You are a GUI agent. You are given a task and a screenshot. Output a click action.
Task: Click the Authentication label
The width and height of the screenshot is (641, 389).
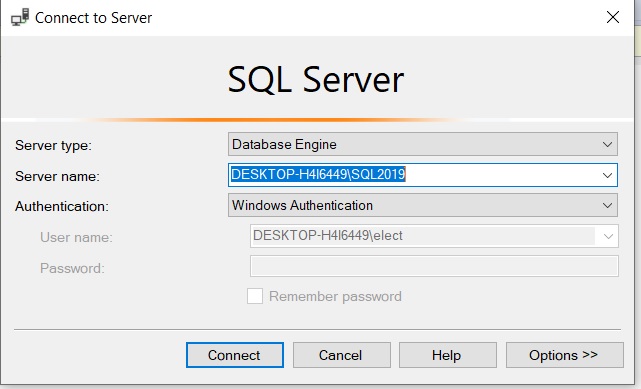pos(62,206)
